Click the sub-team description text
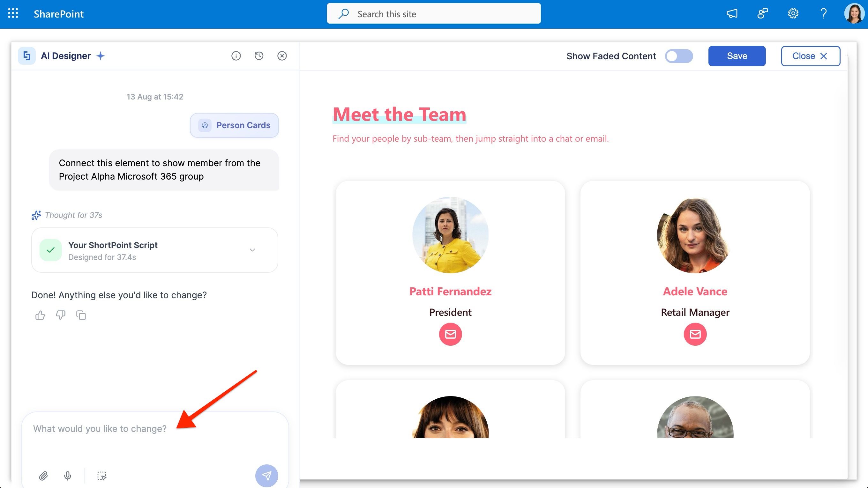 (x=470, y=138)
